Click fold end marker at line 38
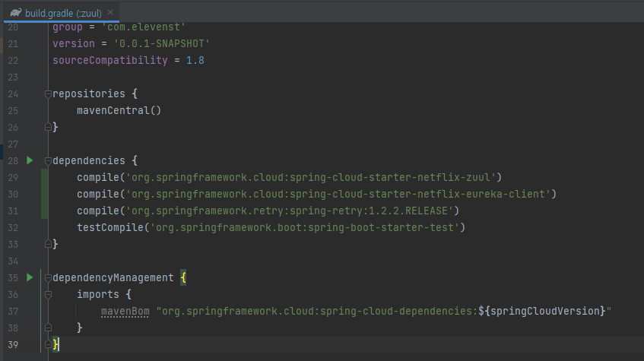The height and width of the screenshot is (361, 644). click(x=48, y=328)
